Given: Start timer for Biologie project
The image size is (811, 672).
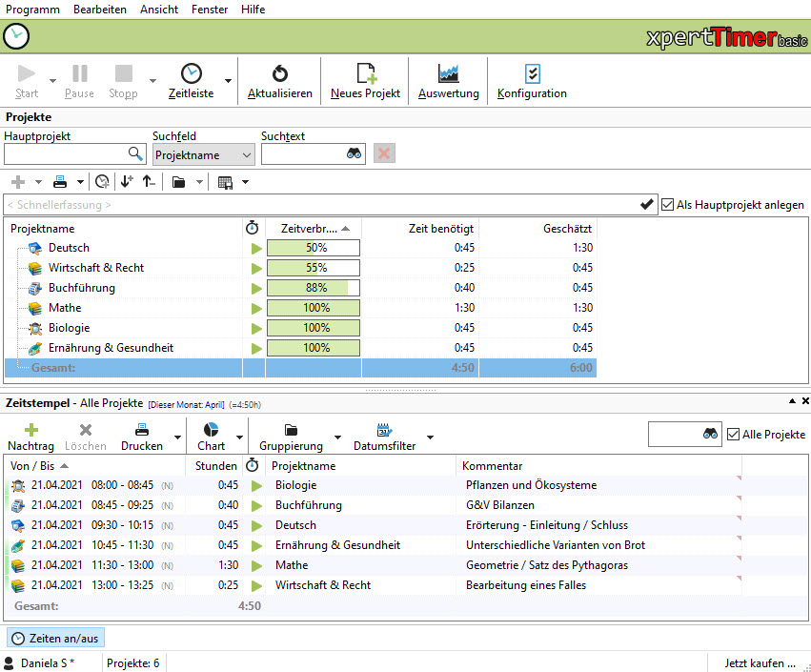Looking at the screenshot, I should (x=256, y=328).
